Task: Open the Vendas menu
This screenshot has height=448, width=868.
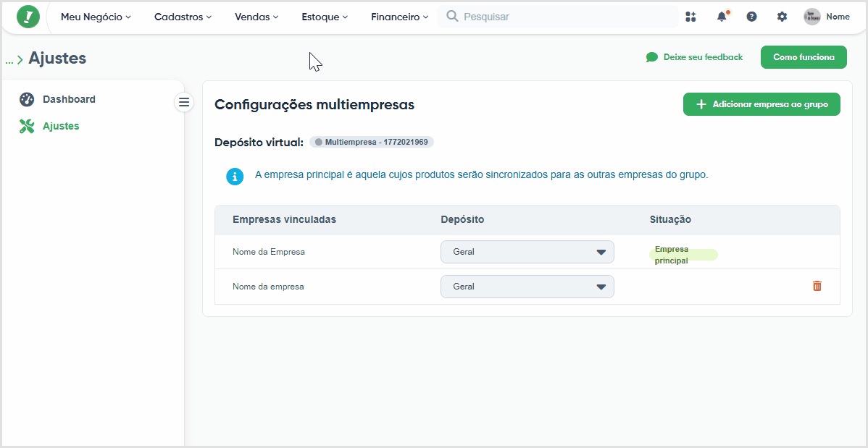Action: pyautogui.click(x=257, y=17)
